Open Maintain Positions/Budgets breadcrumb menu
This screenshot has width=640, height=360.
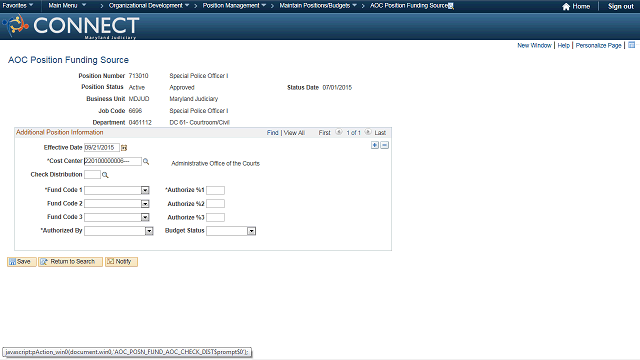tap(318, 6)
